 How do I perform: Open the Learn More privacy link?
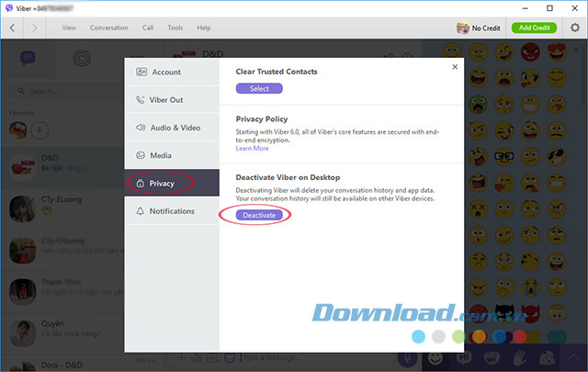(x=252, y=148)
